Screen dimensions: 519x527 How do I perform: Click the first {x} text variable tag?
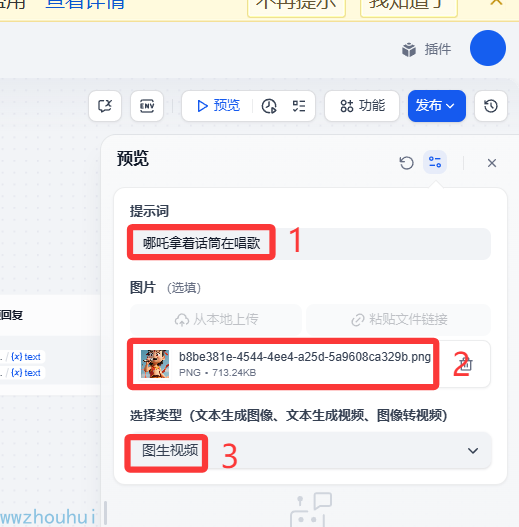click(x=26, y=357)
